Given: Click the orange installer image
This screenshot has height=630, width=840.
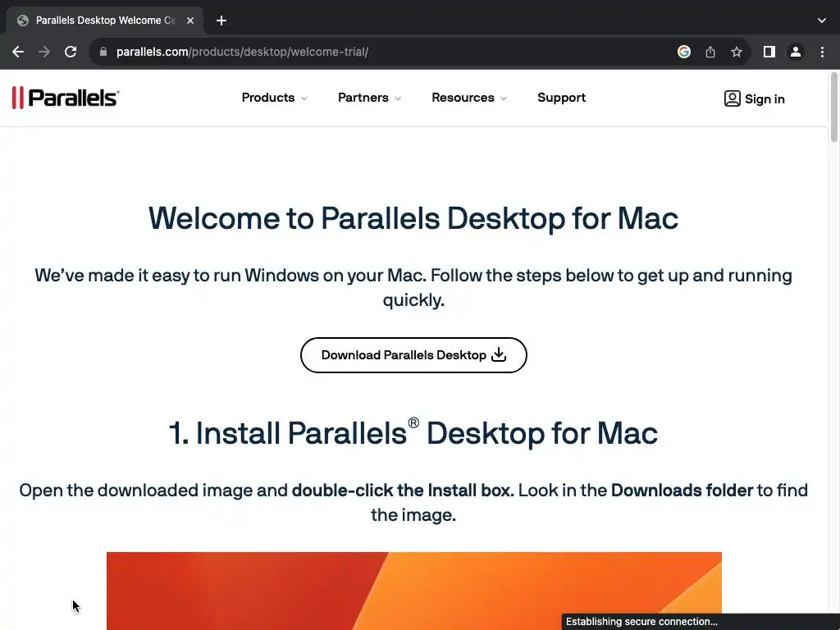Looking at the screenshot, I should click(414, 591).
